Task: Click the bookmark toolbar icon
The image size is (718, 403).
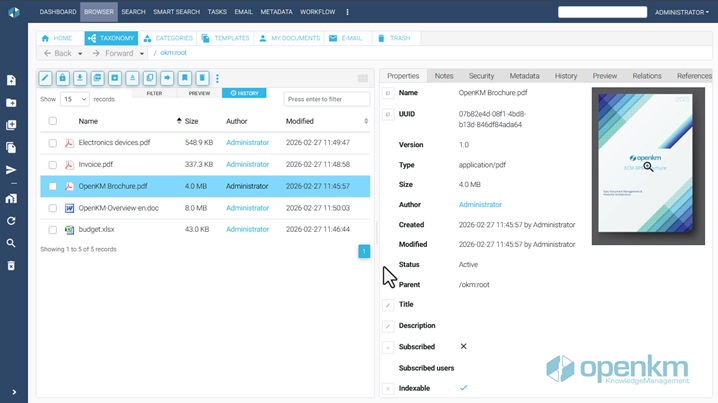Action: [185, 78]
